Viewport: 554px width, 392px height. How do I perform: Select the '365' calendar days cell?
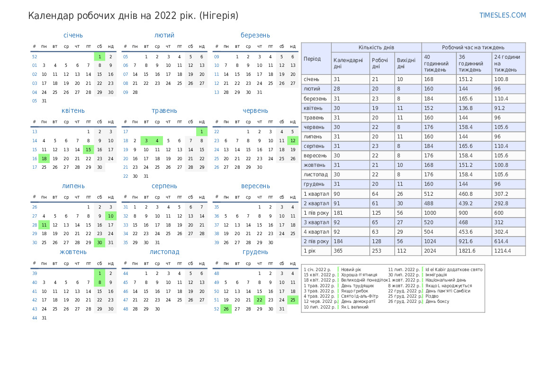coord(351,251)
